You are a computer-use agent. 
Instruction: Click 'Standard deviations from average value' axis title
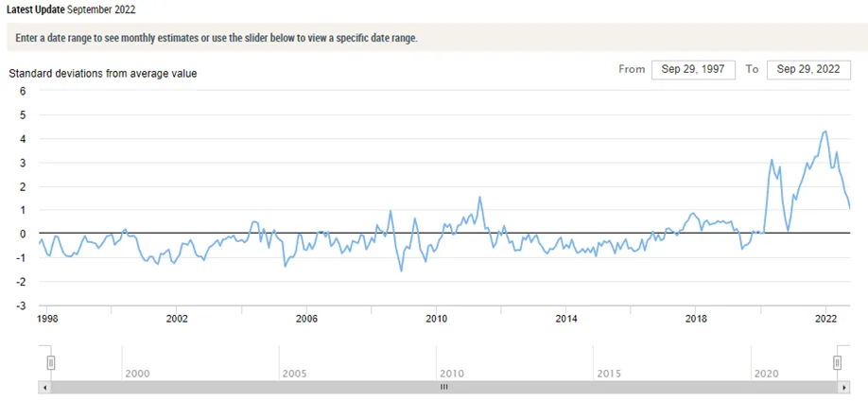103,73
